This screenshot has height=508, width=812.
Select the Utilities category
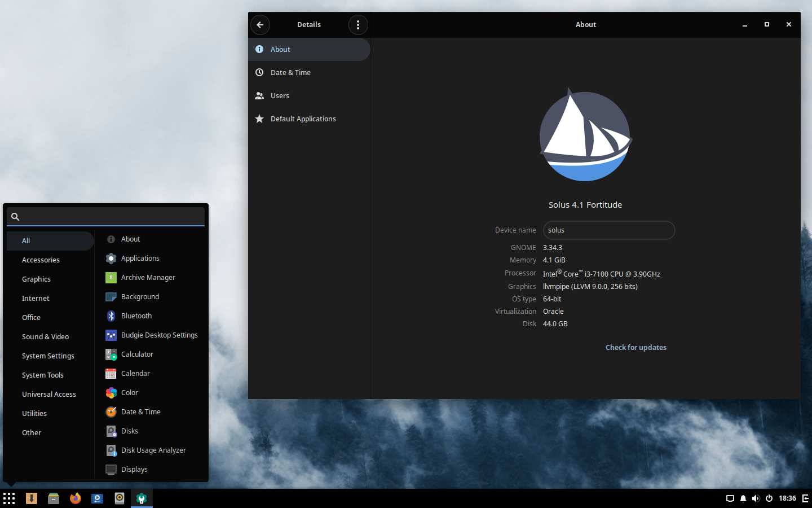tap(50, 414)
